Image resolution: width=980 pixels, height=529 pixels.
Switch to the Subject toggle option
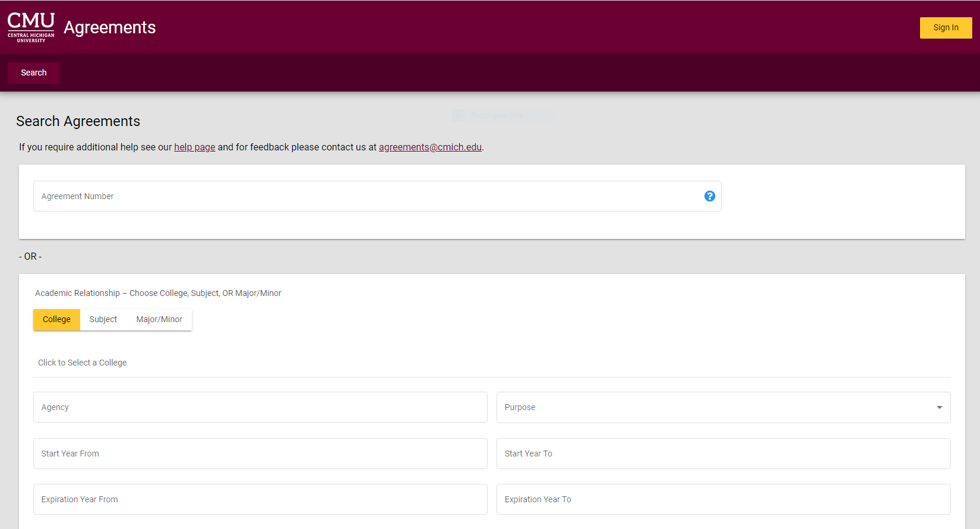[103, 320]
